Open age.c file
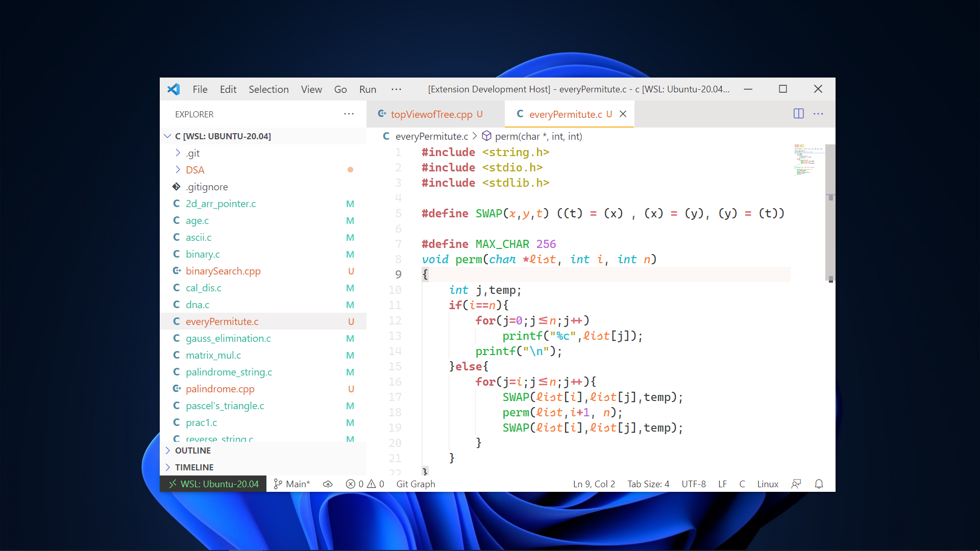Image resolution: width=980 pixels, height=551 pixels. (x=263, y=220)
